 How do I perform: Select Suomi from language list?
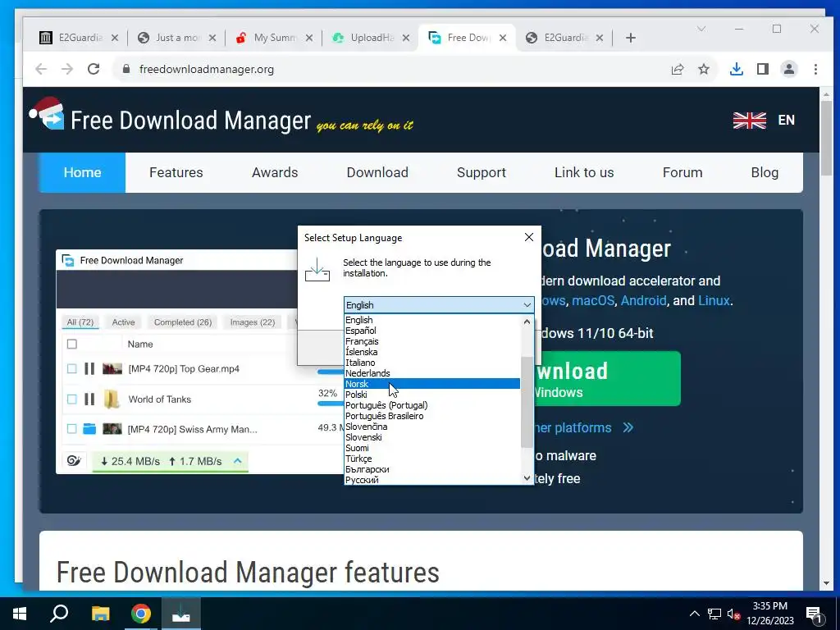pos(431,449)
